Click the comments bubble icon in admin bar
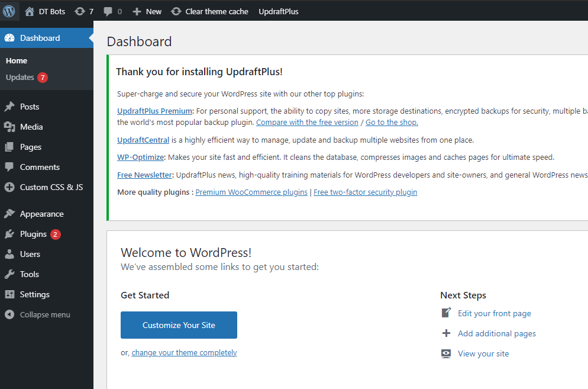 (x=108, y=12)
